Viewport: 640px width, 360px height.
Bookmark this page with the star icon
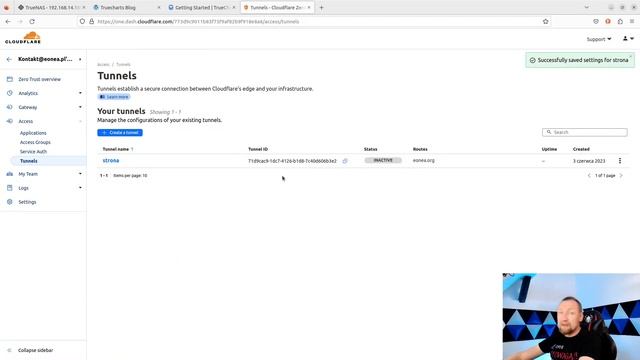[545, 21]
